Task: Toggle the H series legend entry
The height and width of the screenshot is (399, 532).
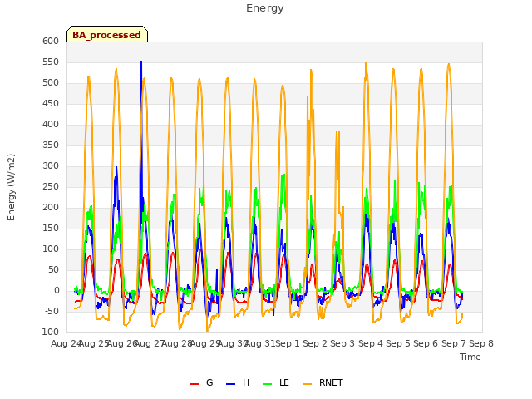Action: [x=238, y=382]
